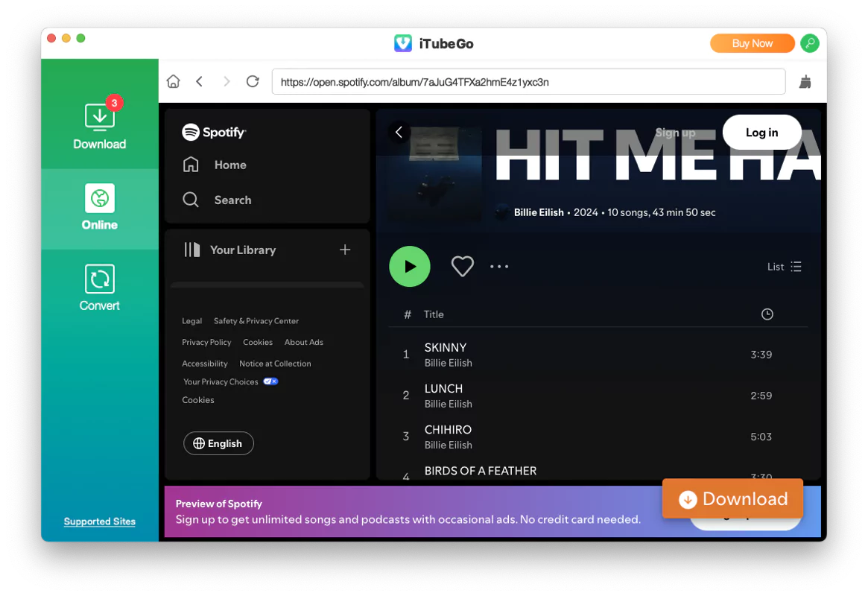The width and height of the screenshot is (868, 596).
Task: Play the album with the green play button
Action: click(x=410, y=266)
